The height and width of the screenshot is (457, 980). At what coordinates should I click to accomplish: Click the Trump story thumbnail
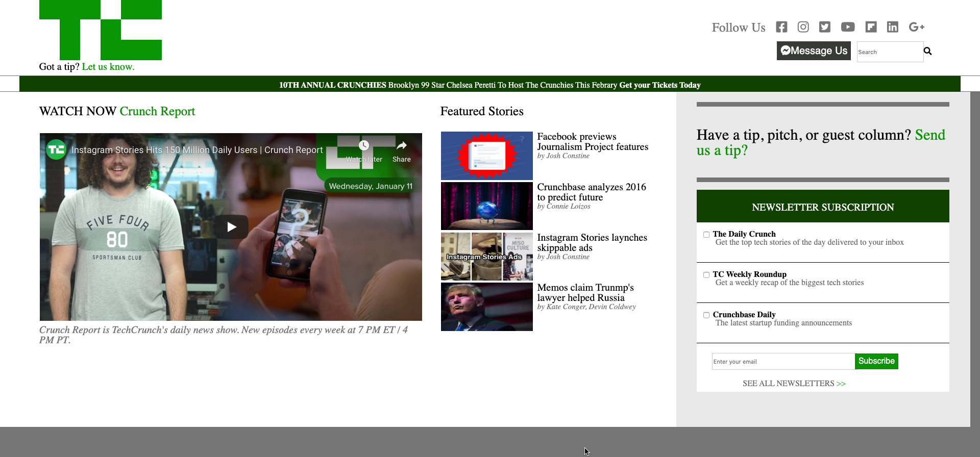(x=487, y=307)
